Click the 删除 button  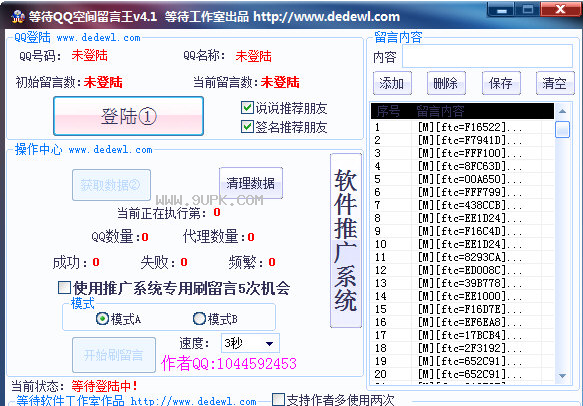coord(446,83)
